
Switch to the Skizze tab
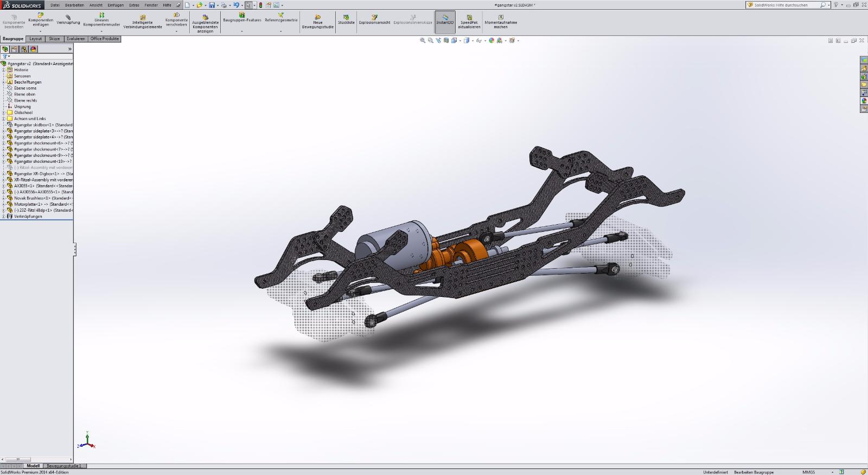pos(54,39)
